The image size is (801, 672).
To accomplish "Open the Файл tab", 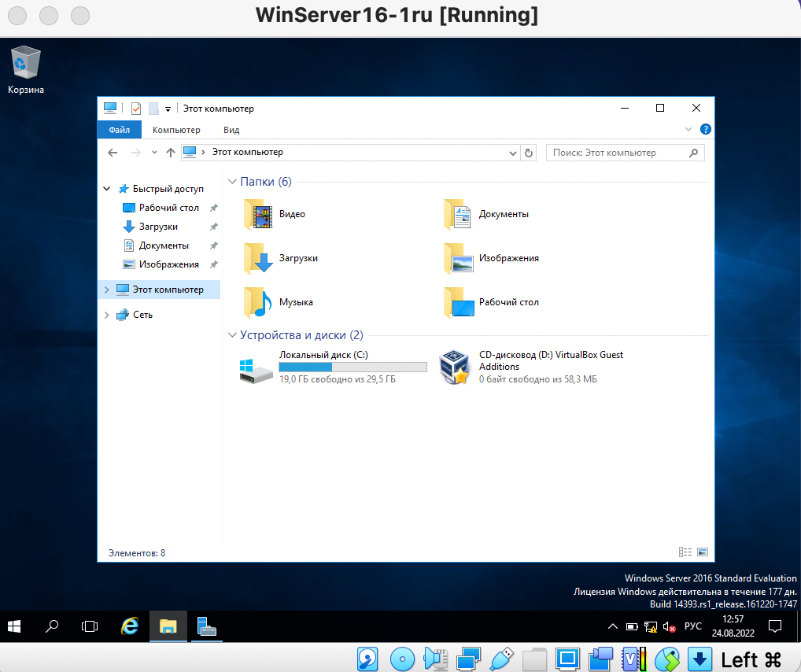I will [x=119, y=130].
